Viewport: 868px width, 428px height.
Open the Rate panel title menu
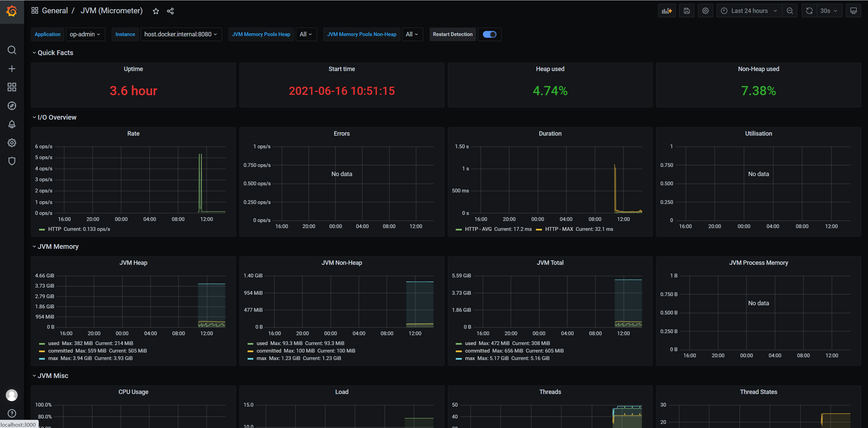click(x=133, y=134)
